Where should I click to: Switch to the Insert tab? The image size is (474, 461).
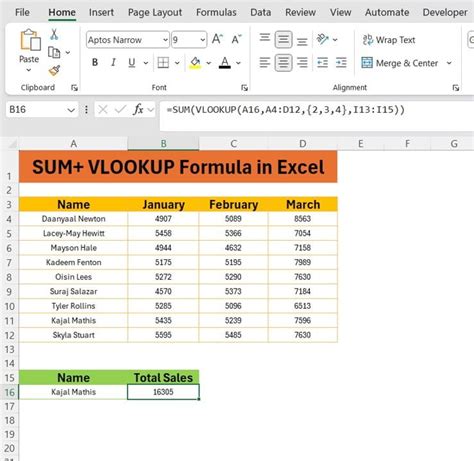tap(101, 12)
